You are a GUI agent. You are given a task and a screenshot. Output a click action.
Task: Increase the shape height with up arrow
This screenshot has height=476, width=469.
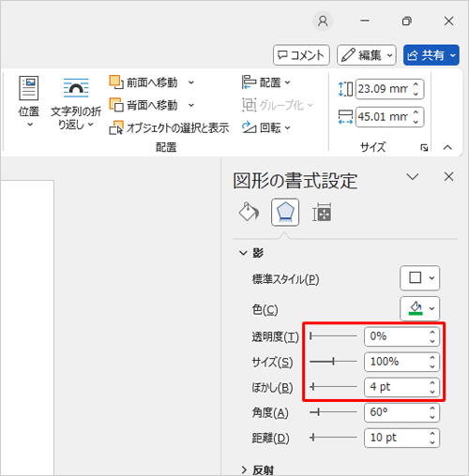pyautogui.click(x=416, y=84)
